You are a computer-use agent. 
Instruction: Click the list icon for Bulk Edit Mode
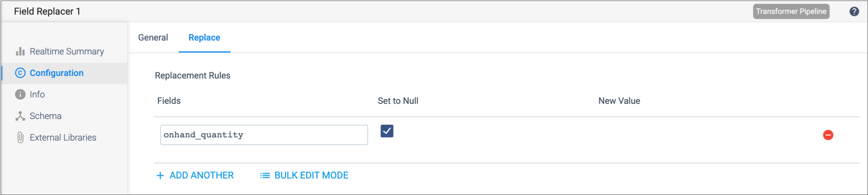265,175
